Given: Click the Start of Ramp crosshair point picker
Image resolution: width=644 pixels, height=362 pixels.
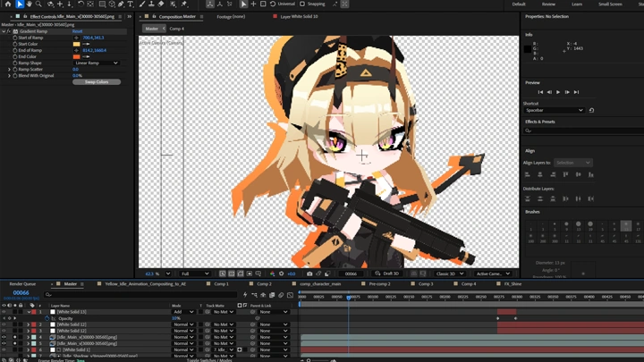Looking at the screenshot, I should coord(76,38).
